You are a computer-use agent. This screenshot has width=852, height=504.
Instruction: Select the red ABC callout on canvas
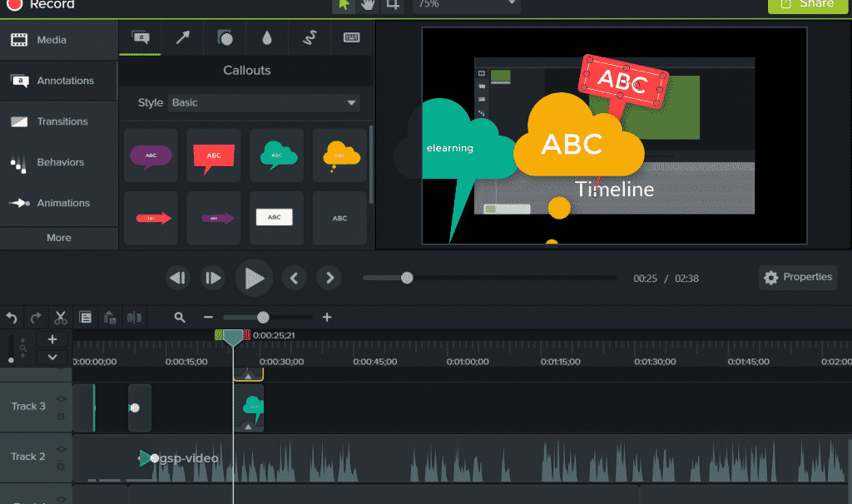pos(623,81)
